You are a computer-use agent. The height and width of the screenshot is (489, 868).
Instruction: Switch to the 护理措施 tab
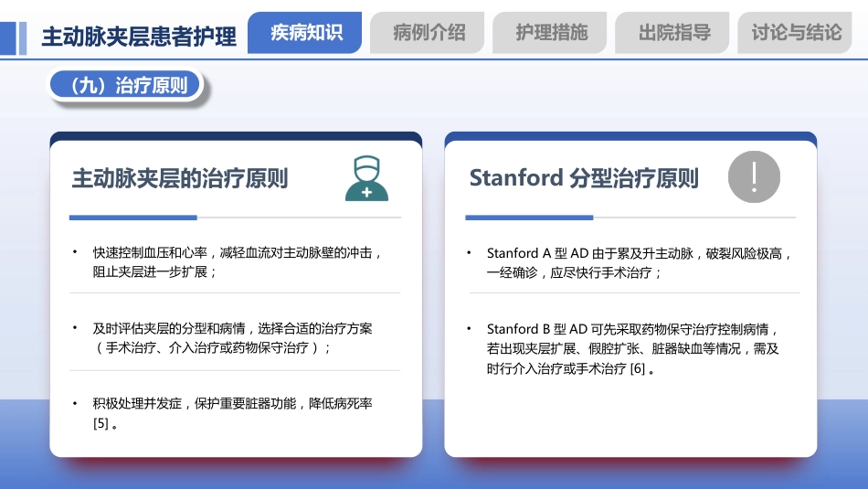(550, 33)
